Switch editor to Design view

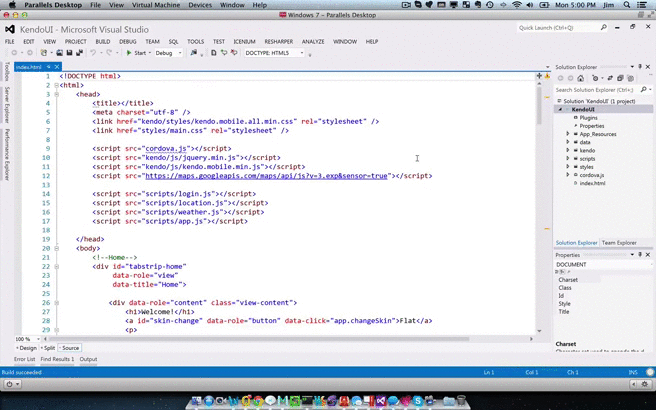pos(26,348)
